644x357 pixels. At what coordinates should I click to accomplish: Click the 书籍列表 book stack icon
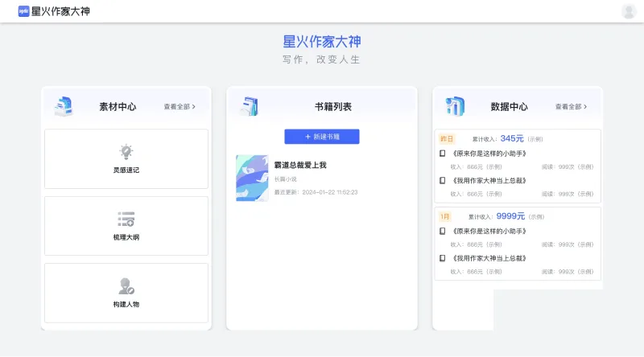(x=250, y=106)
